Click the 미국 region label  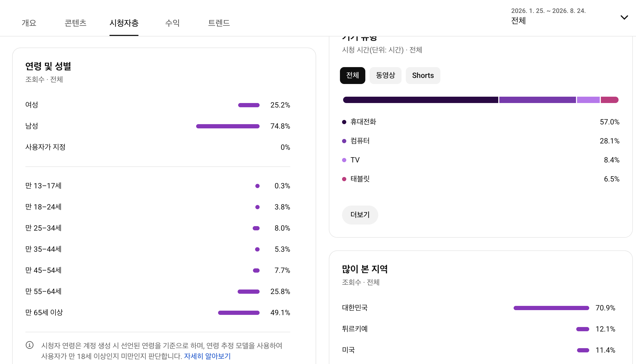[x=348, y=350]
